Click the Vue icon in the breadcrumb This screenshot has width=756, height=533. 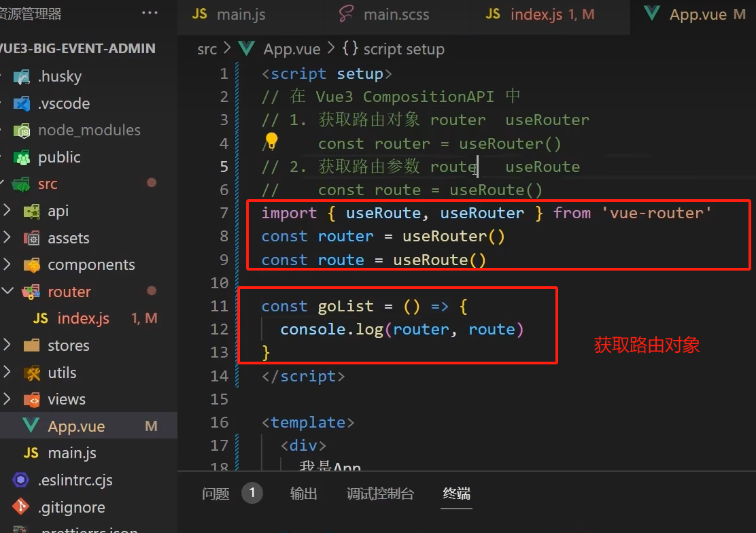[x=246, y=49]
